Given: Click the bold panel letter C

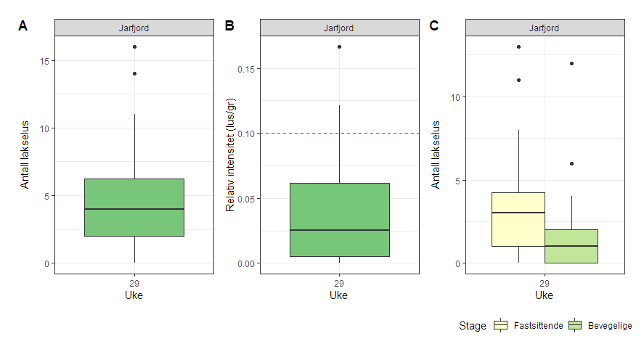Looking at the screenshot, I should tap(434, 26).
